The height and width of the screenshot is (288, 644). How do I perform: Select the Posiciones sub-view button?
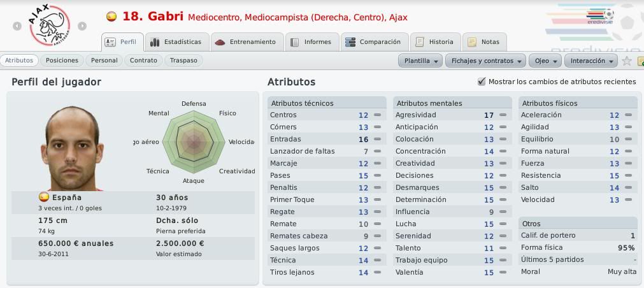[x=62, y=61]
